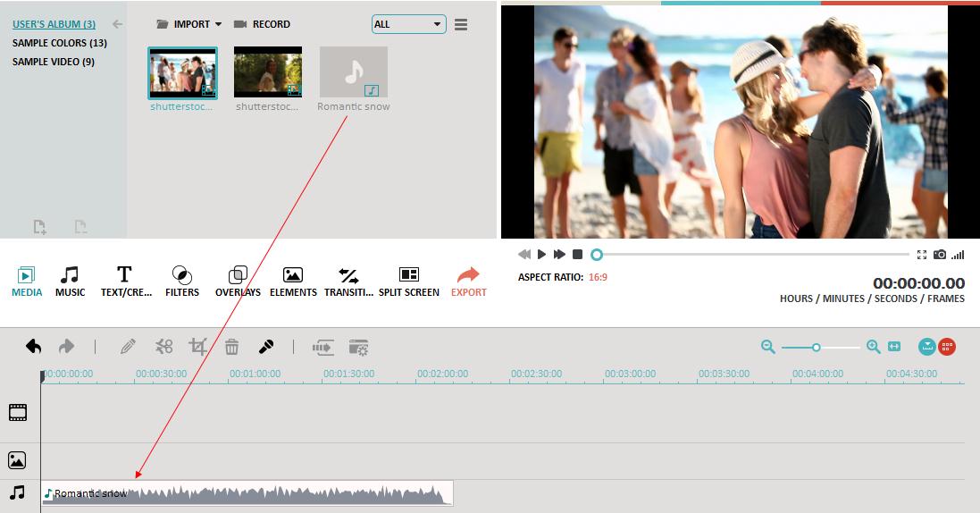The width and height of the screenshot is (980, 513).
Task: Record a voiceover with microphone icon
Action: click(x=266, y=347)
